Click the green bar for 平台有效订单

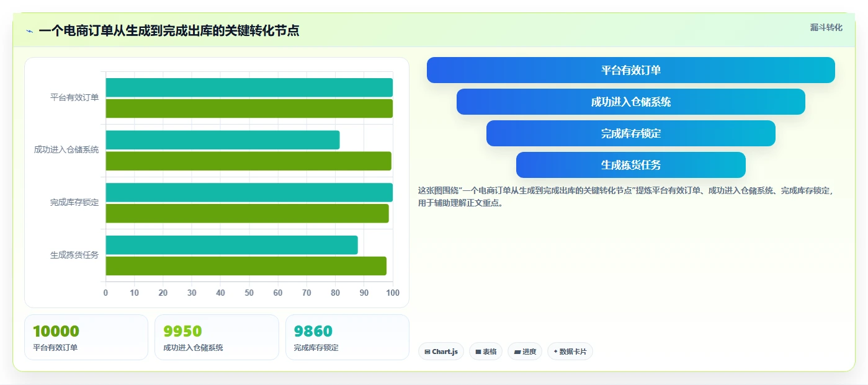click(x=249, y=108)
